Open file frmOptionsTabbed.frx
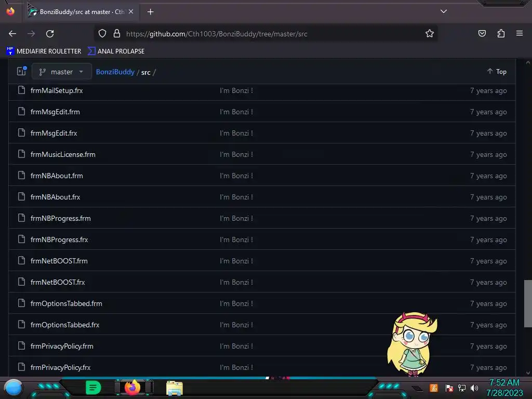The image size is (532, 399). pyautogui.click(x=65, y=325)
